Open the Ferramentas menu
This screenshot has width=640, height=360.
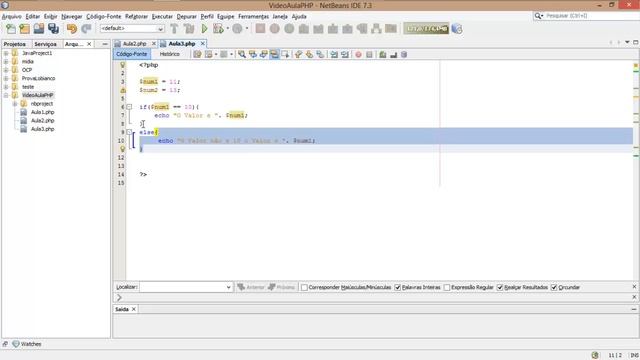pyautogui.click(x=253, y=16)
